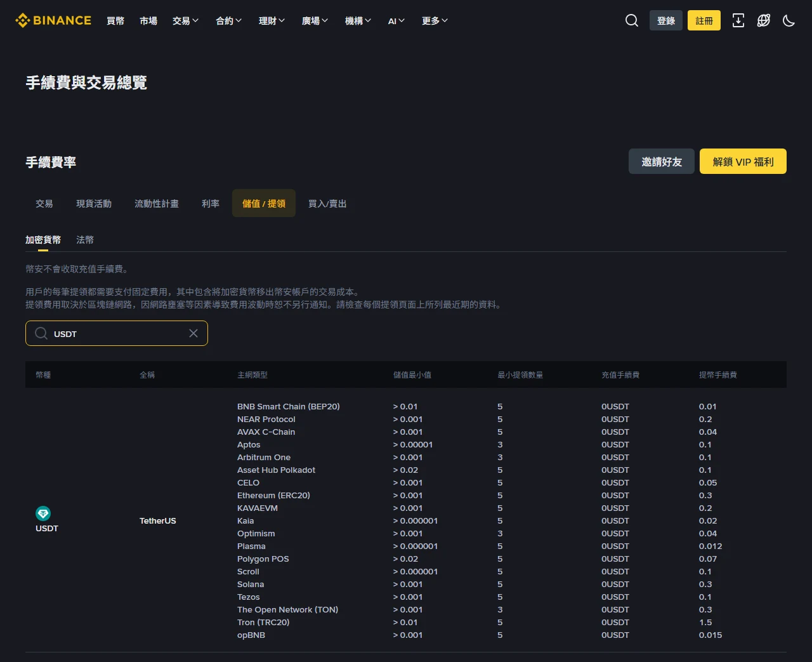The image size is (812, 662).
Task: Click the USDT Tether coin icon
Action: (43, 513)
